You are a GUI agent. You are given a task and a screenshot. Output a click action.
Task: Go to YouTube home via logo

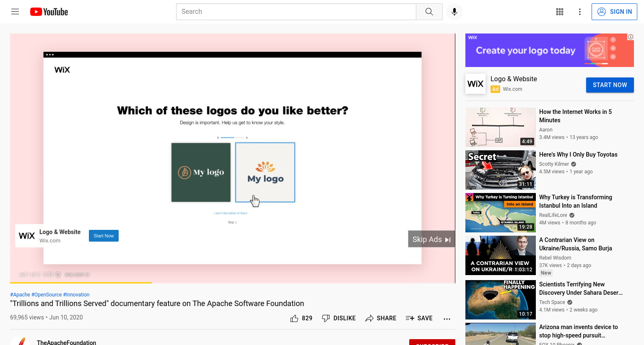49,12
